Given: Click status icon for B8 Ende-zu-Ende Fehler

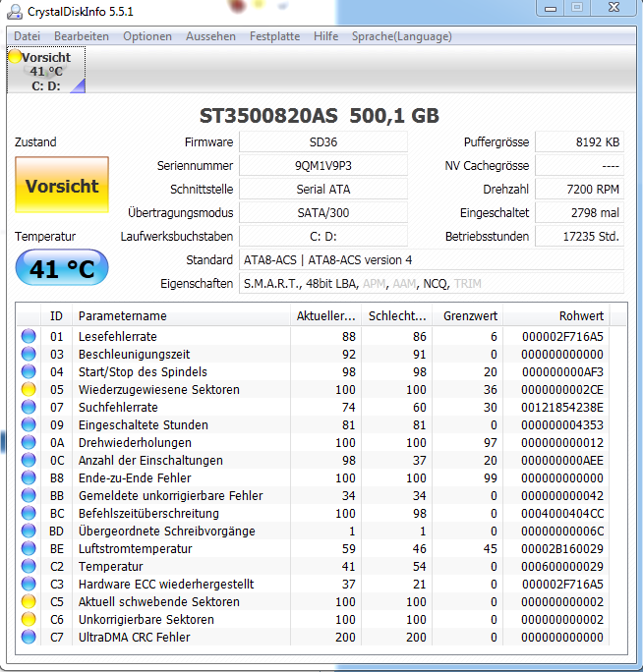Looking at the screenshot, I should [x=29, y=477].
